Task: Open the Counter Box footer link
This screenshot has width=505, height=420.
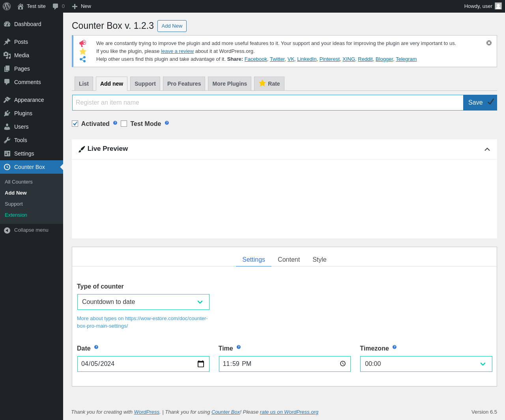Action: 226,412
